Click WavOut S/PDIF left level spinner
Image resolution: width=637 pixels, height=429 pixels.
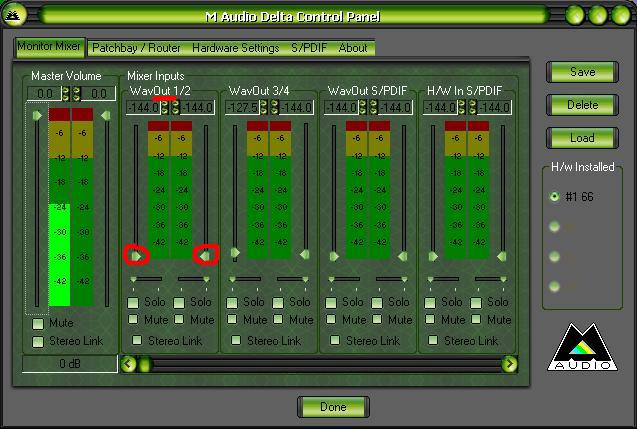(x=363, y=108)
